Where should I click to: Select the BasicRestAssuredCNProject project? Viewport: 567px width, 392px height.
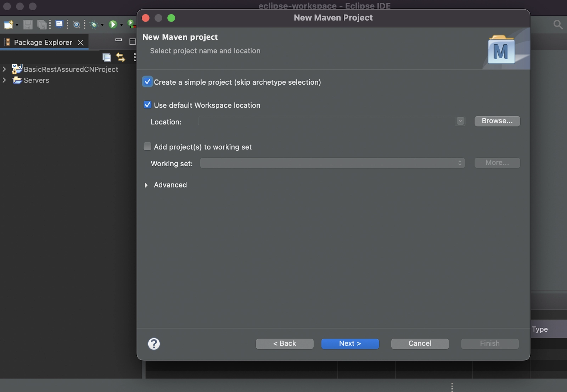71,69
